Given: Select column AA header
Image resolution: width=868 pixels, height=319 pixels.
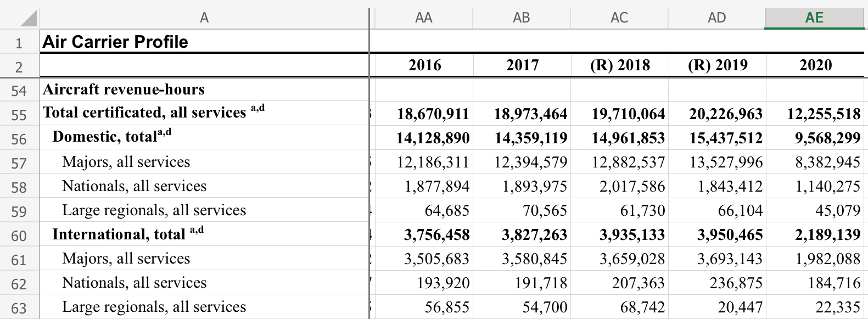Looking at the screenshot, I should (x=424, y=18).
